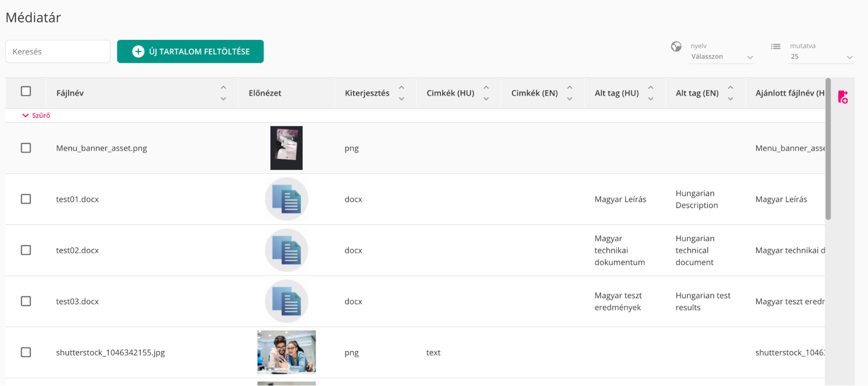Click the plus icon in the upload button
Screen dimensions: 868x386
point(138,52)
